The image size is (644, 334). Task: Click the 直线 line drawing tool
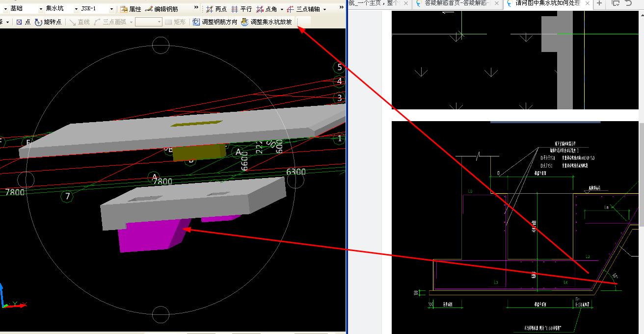[x=80, y=22]
